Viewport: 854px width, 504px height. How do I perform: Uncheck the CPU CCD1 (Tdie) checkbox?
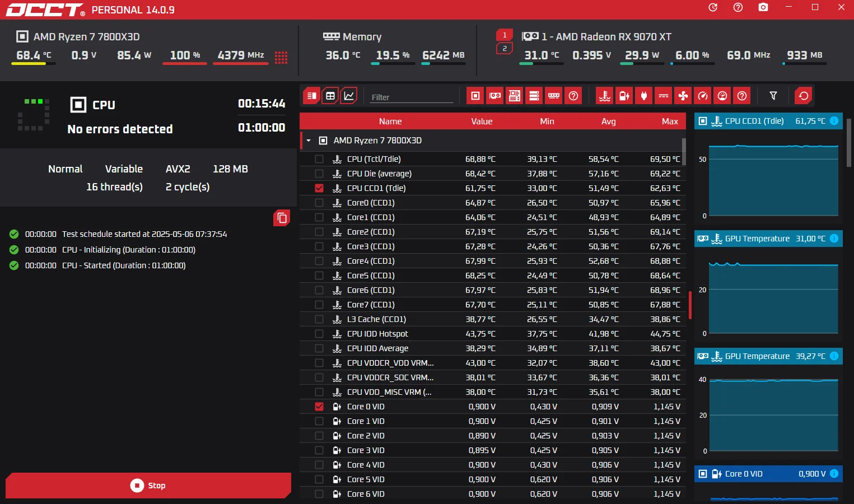click(319, 188)
